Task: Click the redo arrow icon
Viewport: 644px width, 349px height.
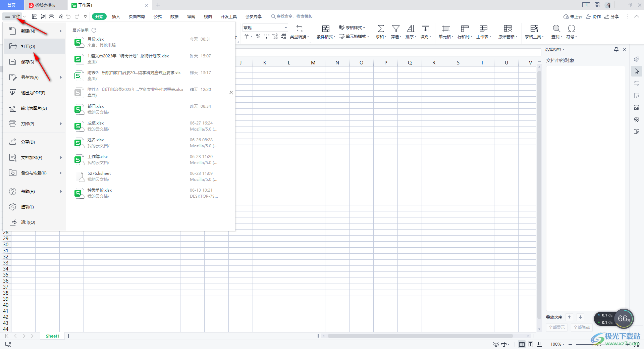Action: [77, 16]
